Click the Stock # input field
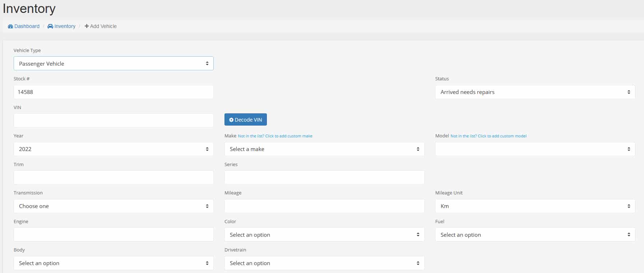This screenshot has height=273, width=644. click(113, 92)
